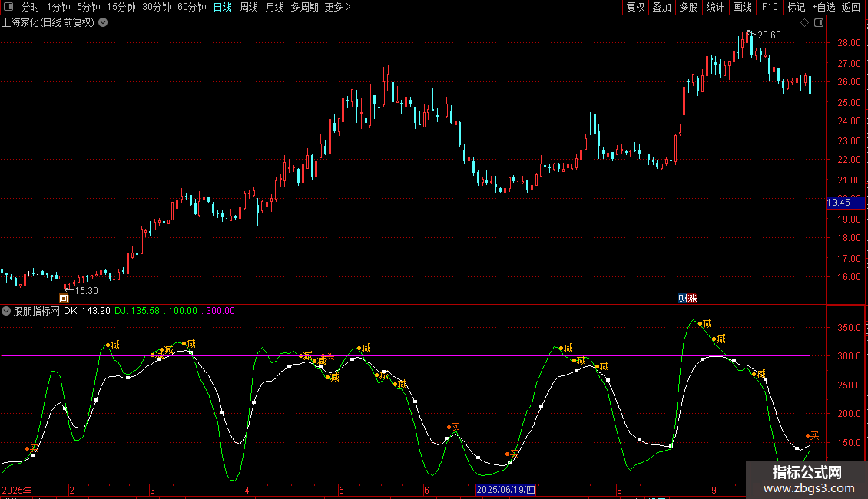Image resolution: width=868 pixels, height=499 pixels.
Task: Expand the 上海家化 chart title dropdown
Action: click(x=103, y=22)
